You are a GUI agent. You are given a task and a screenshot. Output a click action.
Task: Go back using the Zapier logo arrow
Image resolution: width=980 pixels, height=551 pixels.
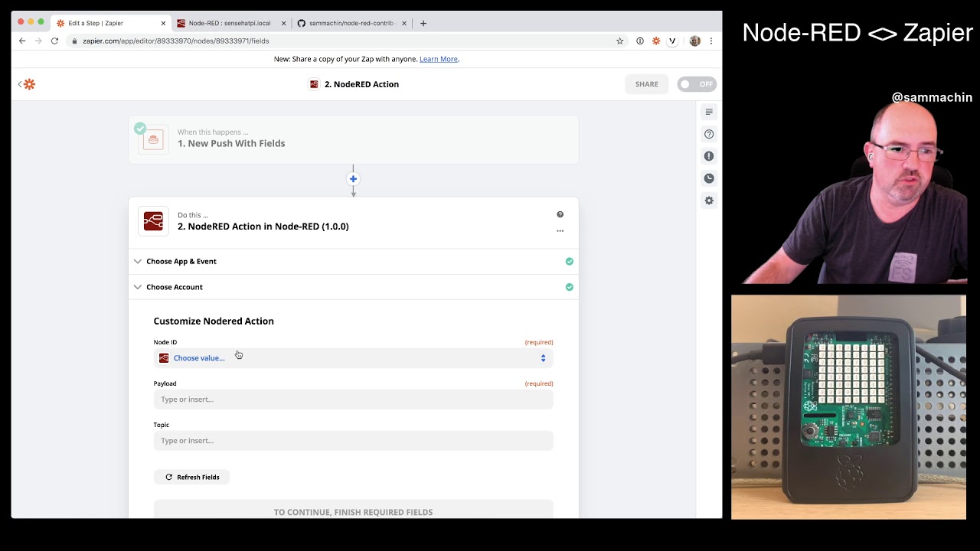[27, 84]
